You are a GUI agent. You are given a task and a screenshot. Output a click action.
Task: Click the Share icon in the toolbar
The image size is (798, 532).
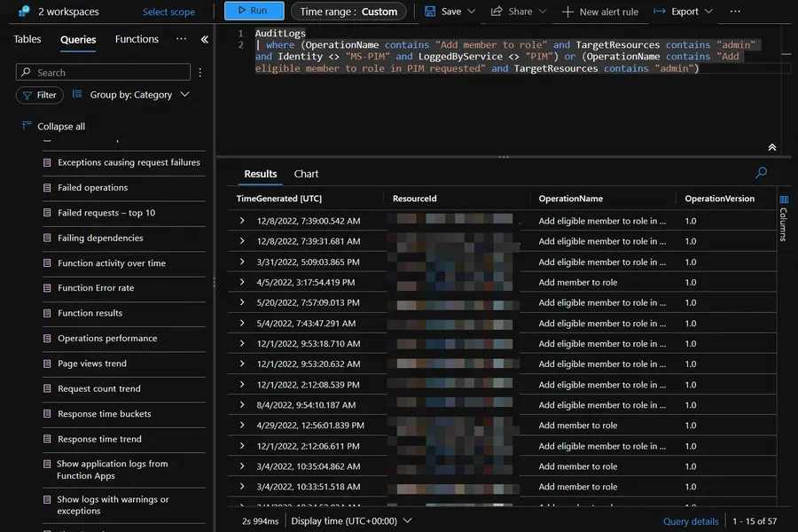pyautogui.click(x=497, y=12)
